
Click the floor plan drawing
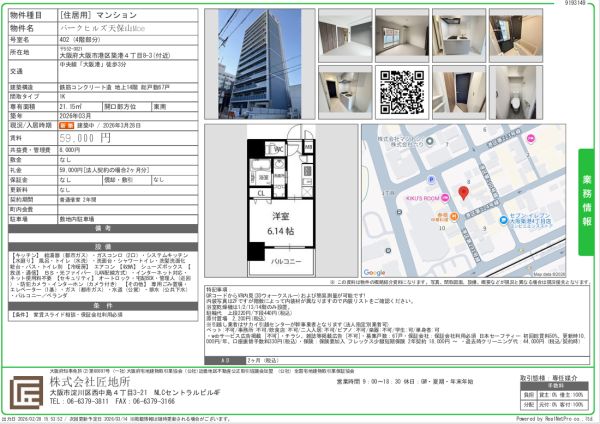pyautogui.click(x=281, y=201)
